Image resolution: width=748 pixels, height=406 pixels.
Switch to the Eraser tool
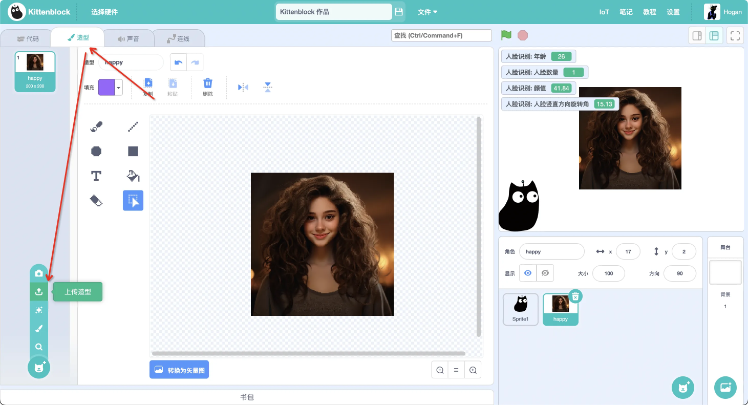pos(97,201)
